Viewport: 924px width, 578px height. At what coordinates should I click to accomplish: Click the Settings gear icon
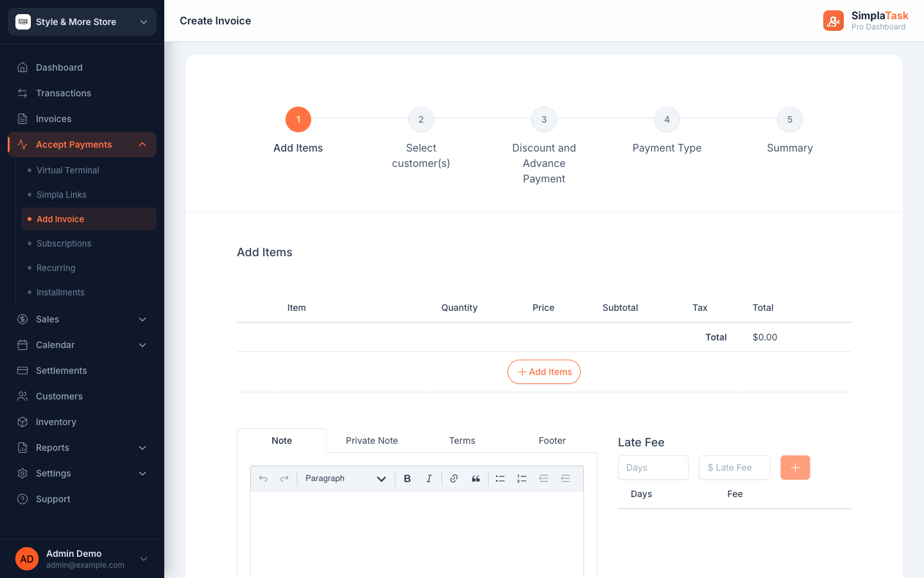tap(22, 473)
